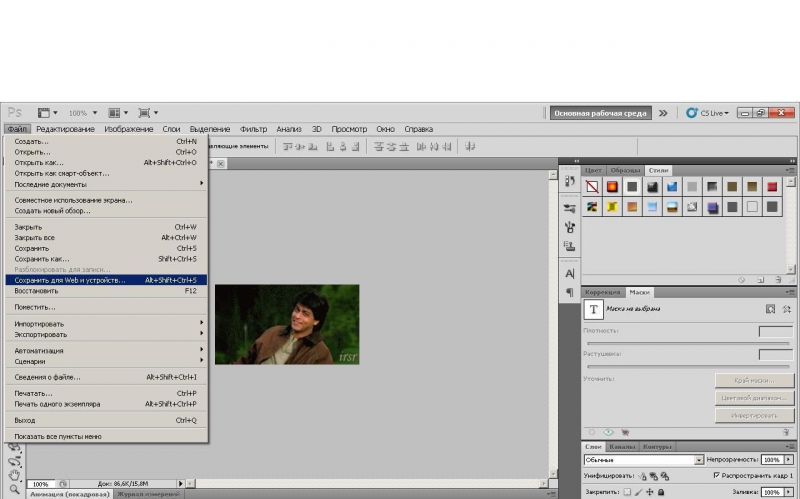Screen dimensions: 800x499
Task: Click auto-align layers icon in options bar
Action: pyautogui.click(x=470, y=147)
